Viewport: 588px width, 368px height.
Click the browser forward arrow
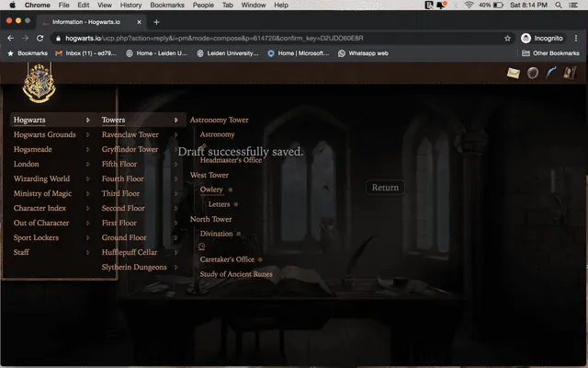(x=25, y=39)
